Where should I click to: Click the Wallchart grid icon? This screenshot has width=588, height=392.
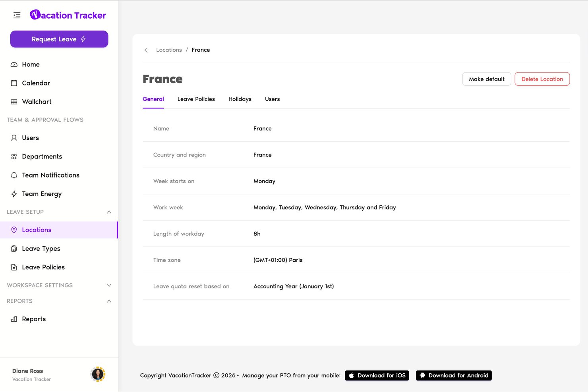coord(14,102)
